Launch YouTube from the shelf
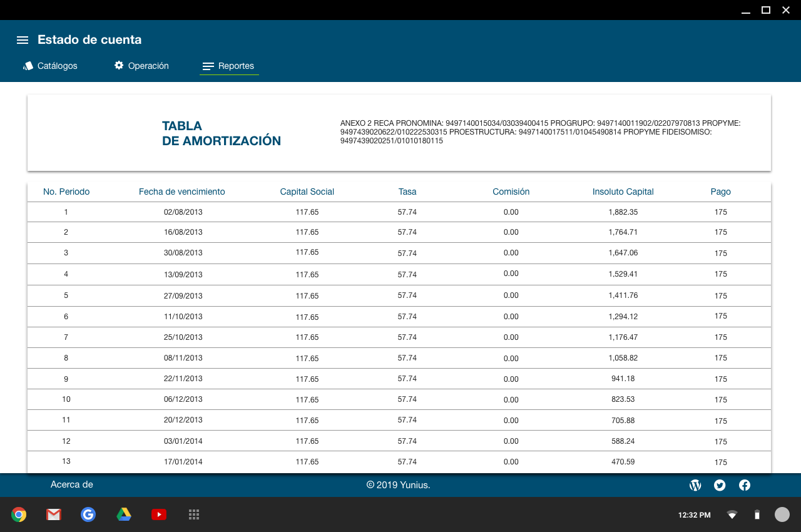The height and width of the screenshot is (532, 801). [159, 514]
